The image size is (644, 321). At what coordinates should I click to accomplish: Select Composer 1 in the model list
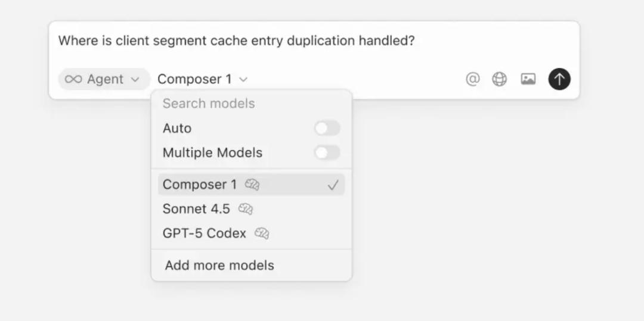199,185
